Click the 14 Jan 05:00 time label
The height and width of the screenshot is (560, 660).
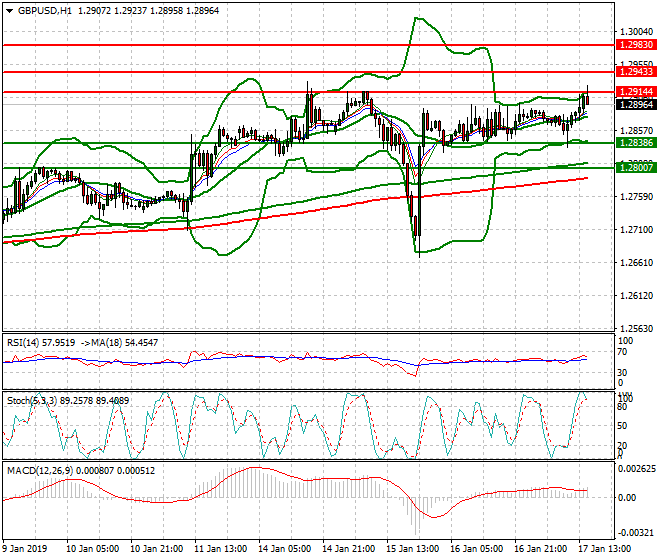tap(285, 549)
